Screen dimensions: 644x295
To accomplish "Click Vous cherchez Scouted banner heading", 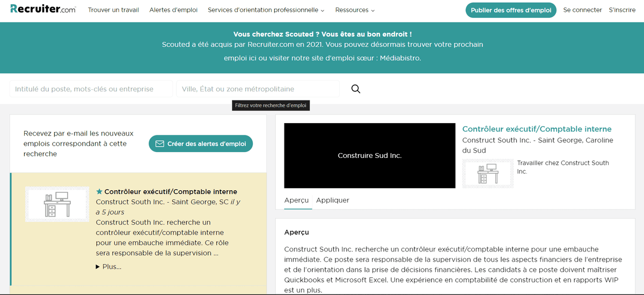I will click(x=323, y=34).
